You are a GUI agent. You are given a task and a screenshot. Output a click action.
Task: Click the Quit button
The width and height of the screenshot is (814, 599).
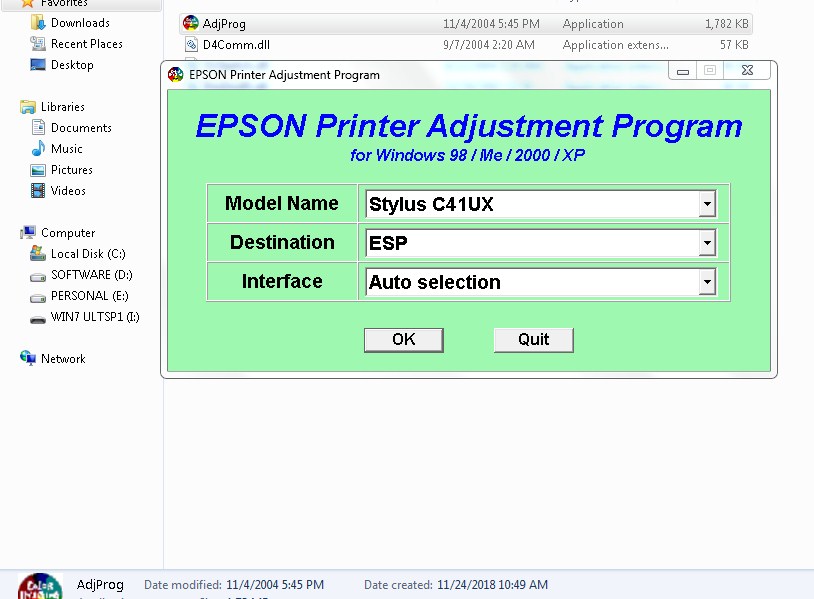tap(533, 340)
